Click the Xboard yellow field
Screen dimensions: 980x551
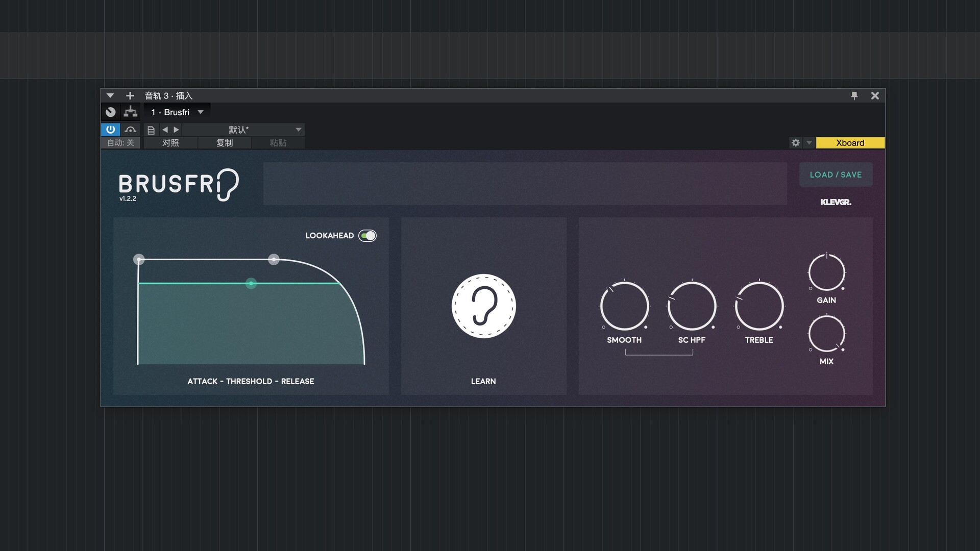(x=850, y=143)
